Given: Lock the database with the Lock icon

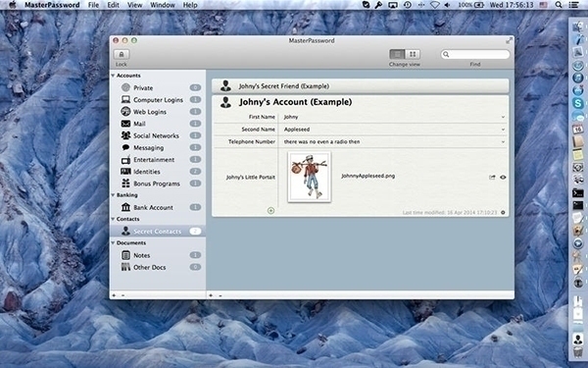Looking at the screenshot, I should tap(122, 54).
